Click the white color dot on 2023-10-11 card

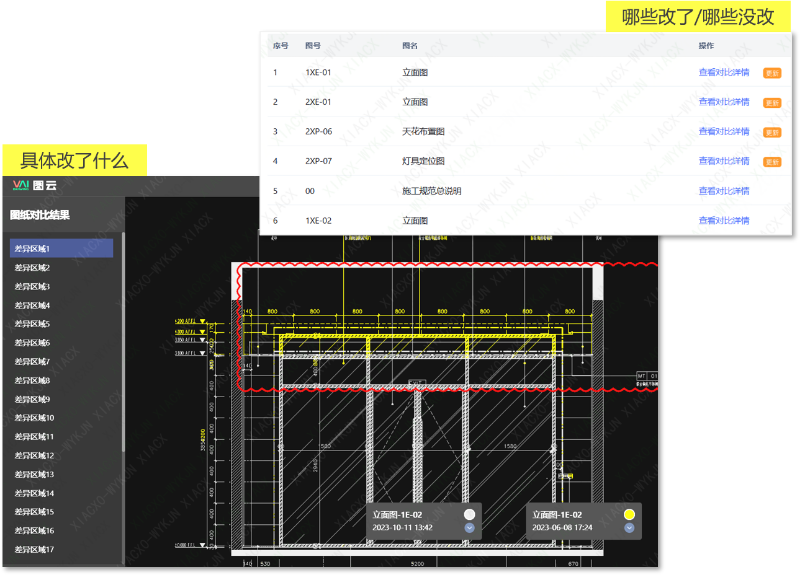470,515
